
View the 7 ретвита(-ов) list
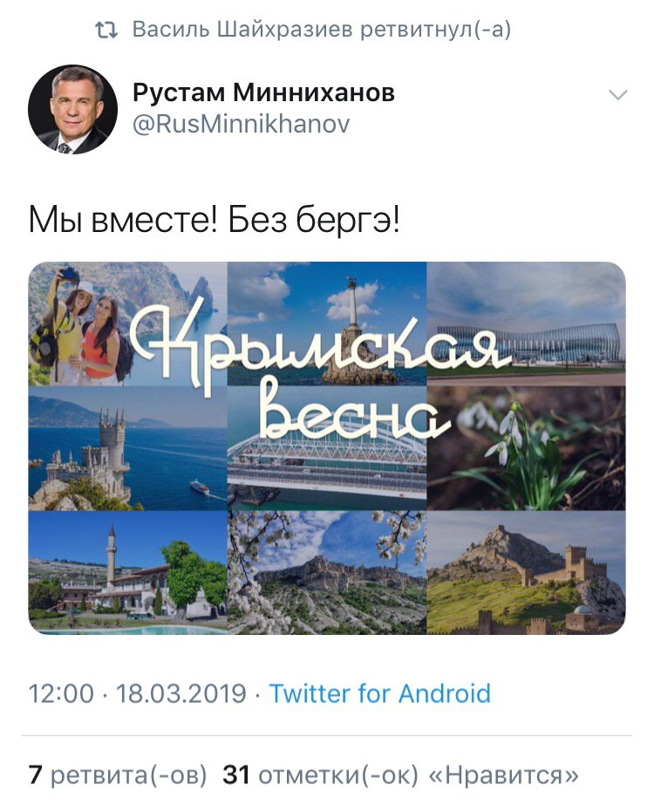[x=118, y=775]
